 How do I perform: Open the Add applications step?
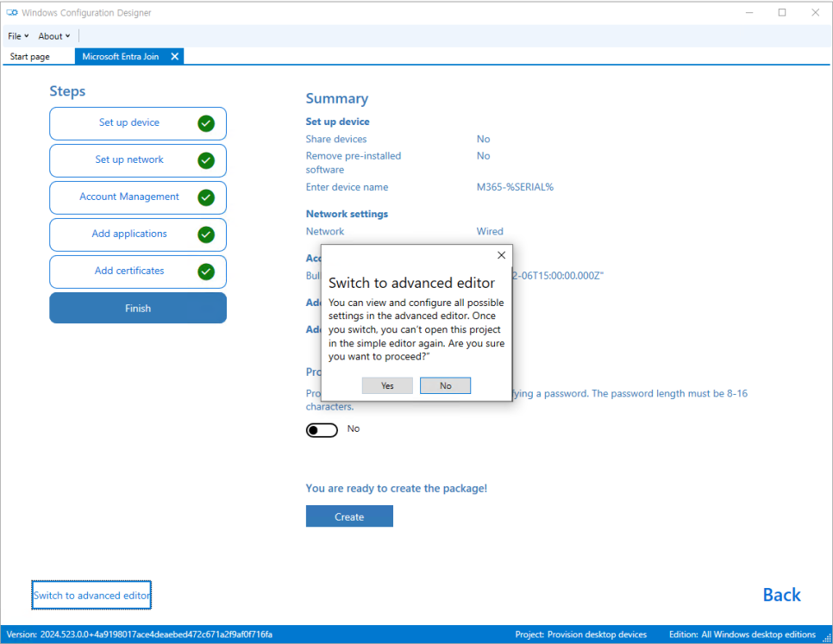138,234
